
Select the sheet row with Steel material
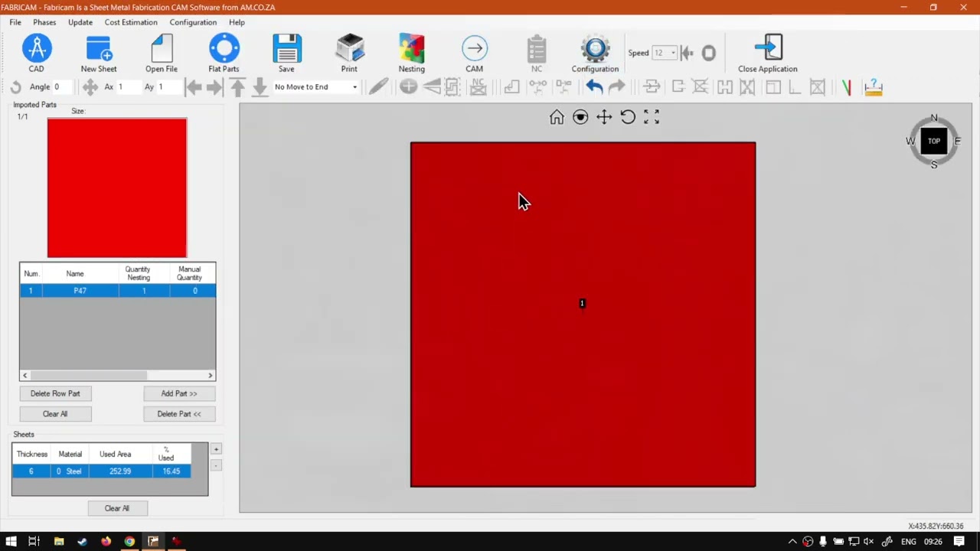(x=101, y=471)
